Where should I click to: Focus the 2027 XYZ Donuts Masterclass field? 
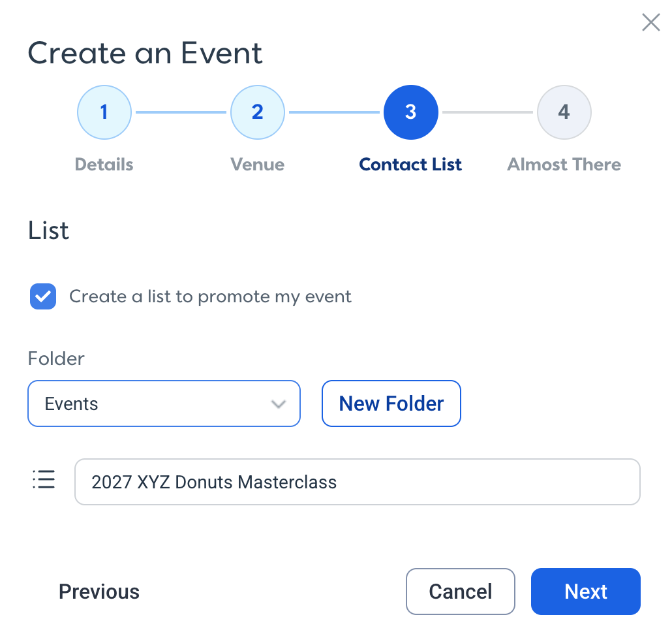358,482
